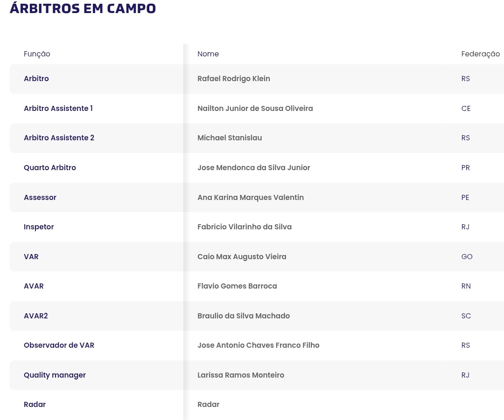
Task: Click Quality manager Larissa Ramos Monteiro
Action: [x=241, y=375]
